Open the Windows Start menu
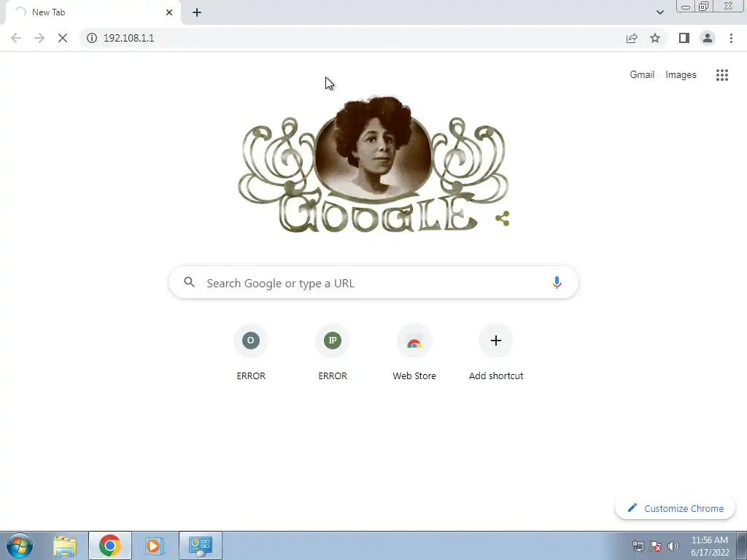 [20, 545]
